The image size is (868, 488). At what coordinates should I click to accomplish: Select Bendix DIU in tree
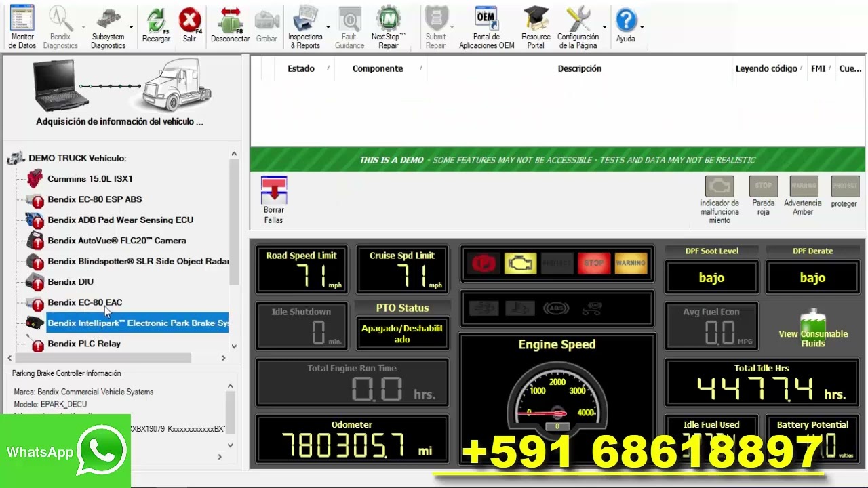pyautogui.click(x=71, y=282)
